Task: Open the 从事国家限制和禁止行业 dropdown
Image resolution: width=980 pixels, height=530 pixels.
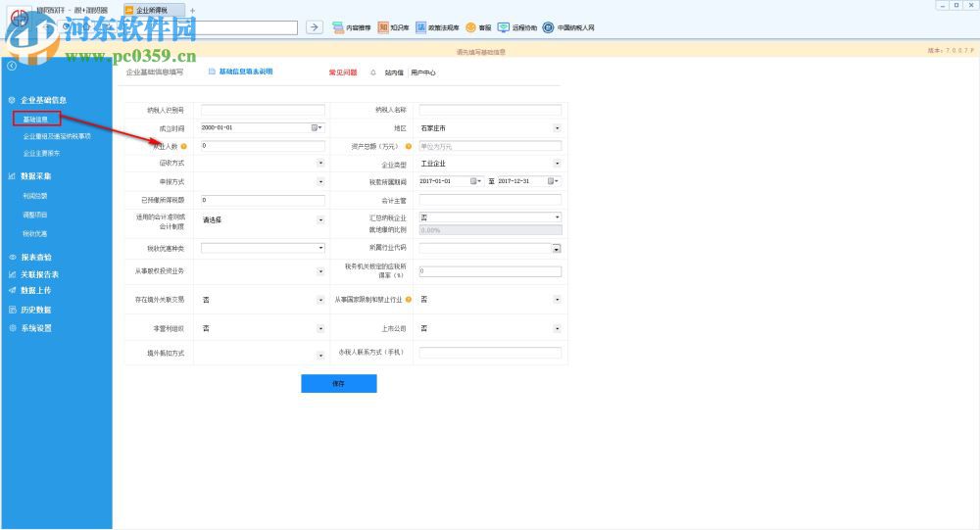Action: click(x=490, y=300)
